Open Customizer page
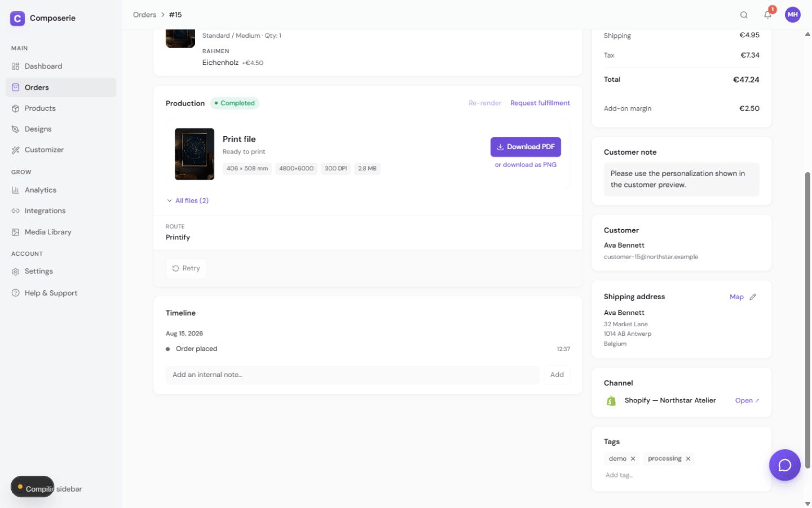The width and height of the screenshot is (812, 508). point(61,150)
